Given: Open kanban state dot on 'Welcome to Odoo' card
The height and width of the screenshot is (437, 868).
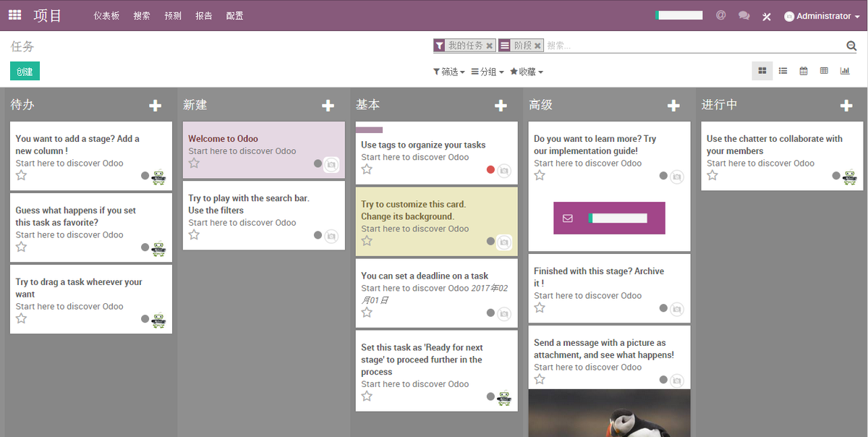Looking at the screenshot, I should click(318, 164).
